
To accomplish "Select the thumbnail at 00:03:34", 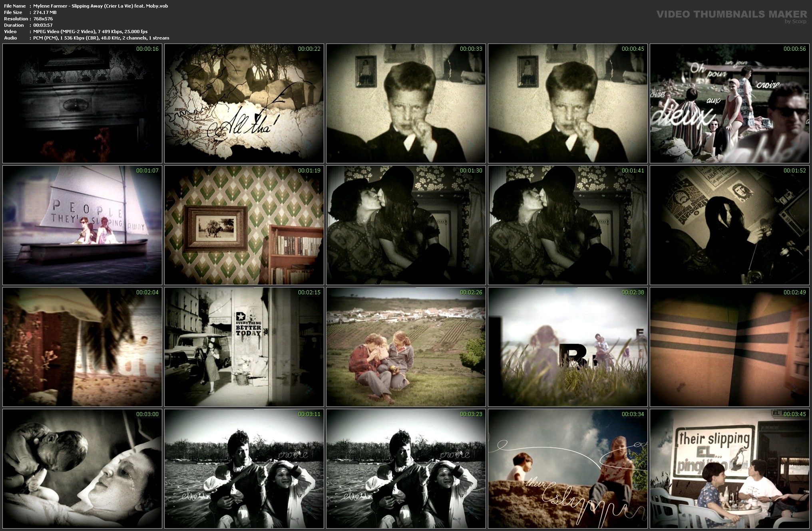I will point(568,469).
